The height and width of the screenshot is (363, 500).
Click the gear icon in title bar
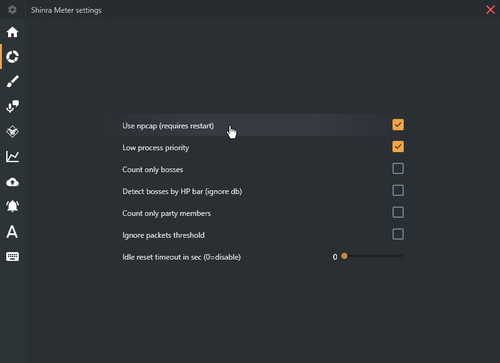pyautogui.click(x=12, y=10)
